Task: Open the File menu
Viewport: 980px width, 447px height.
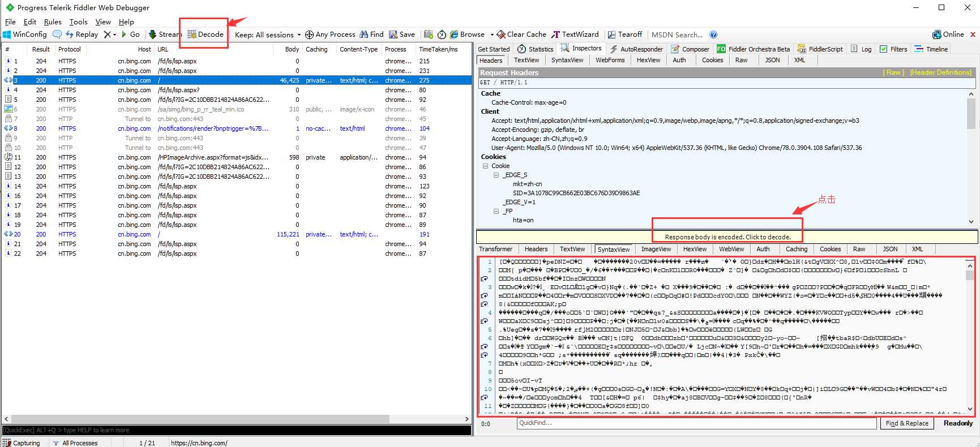Action: pyautogui.click(x=10, y=22)
